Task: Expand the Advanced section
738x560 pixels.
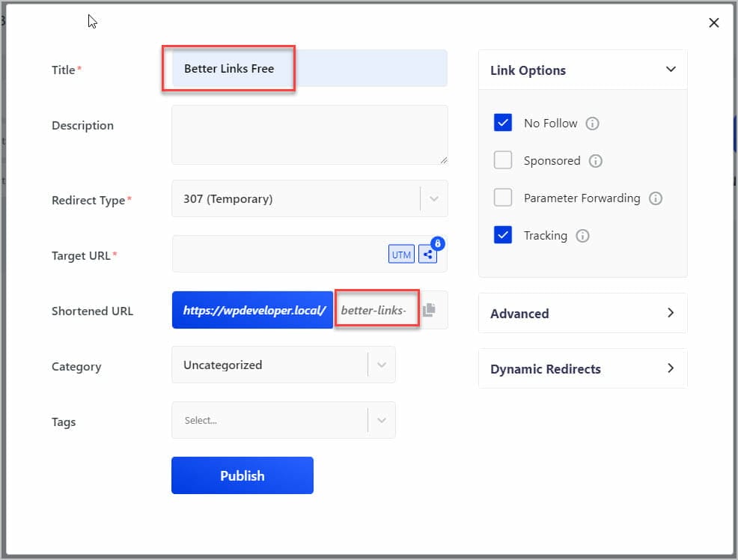Action: click(x=582, y=314)
